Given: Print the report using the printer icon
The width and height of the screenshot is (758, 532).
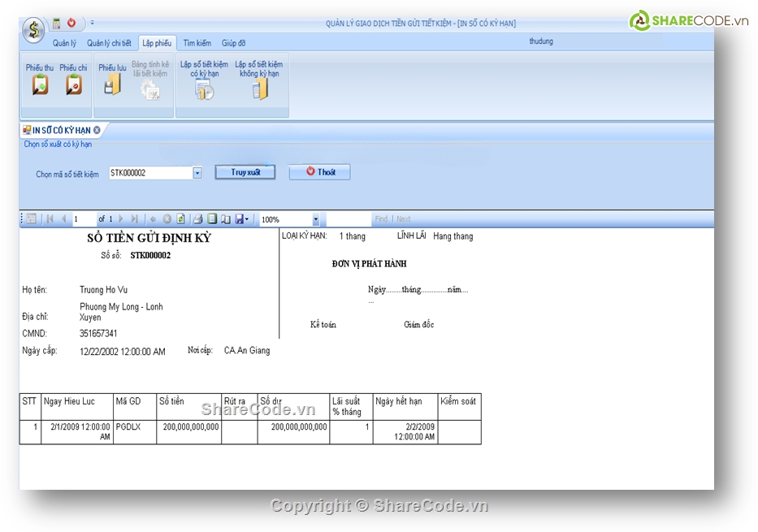Looking at the screenshot, I should point(197,218).
